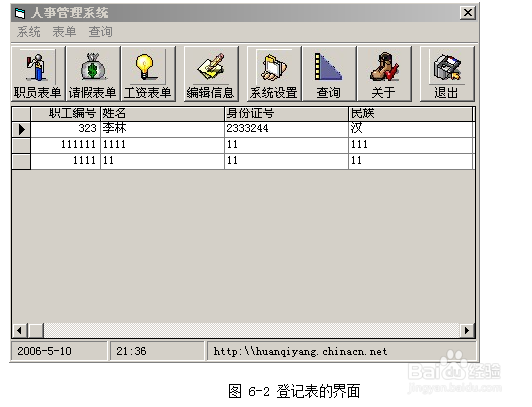The height and width of the screenshot is (407, 532).
Task: Close the 人事管理系统 window
Action: tap(468, 13)
